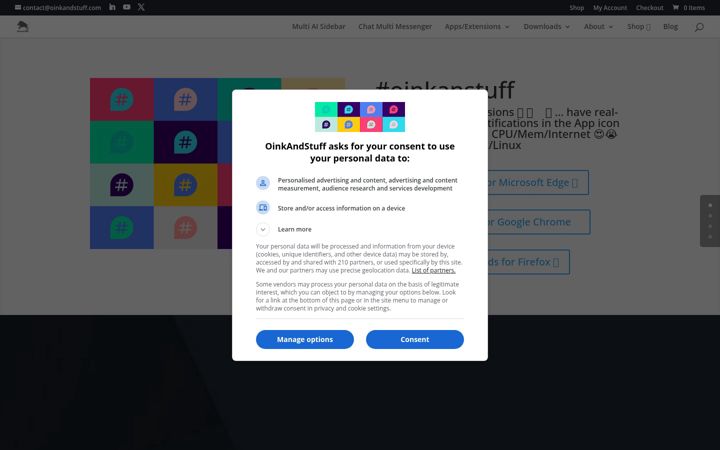Click the blue tile with peach hashtag
Image resolution: width=720 pixels, height=450 pixels.
click(x=185, y=99)
